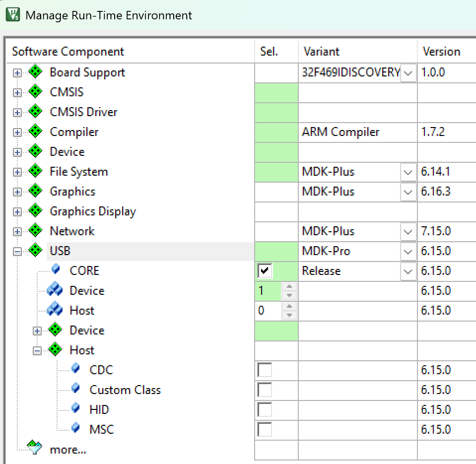
Task: Click the Graphics Display green diamond icon
Action: click(x=36, y=210)
